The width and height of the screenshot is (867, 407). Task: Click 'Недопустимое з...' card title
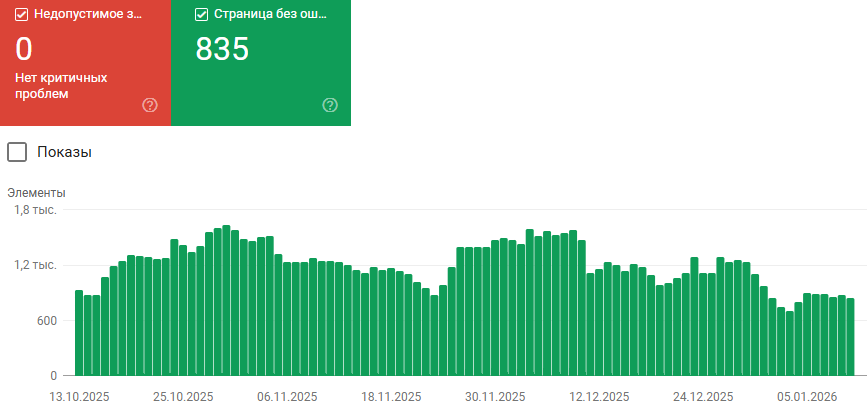tap(88, 15)
